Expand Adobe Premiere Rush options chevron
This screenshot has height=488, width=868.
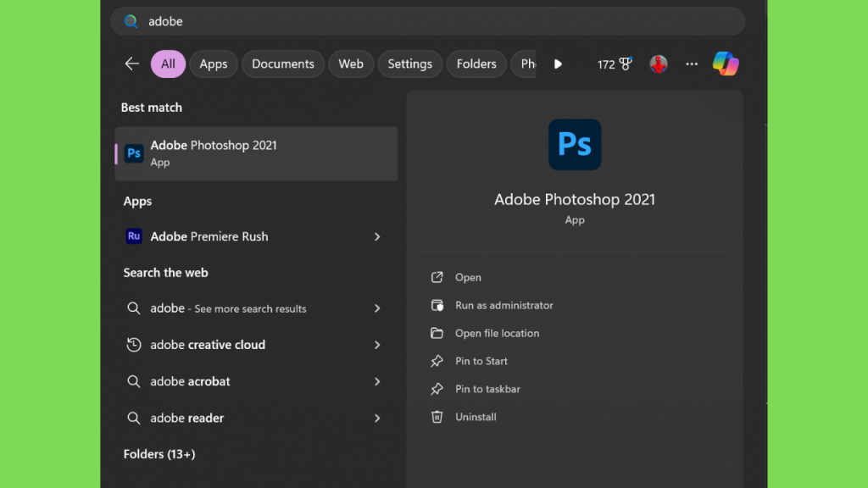click(x=377, y=237)
